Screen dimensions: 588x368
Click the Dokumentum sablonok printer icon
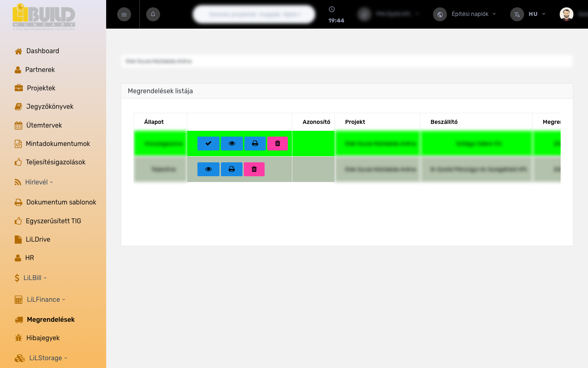pos(18,202)
